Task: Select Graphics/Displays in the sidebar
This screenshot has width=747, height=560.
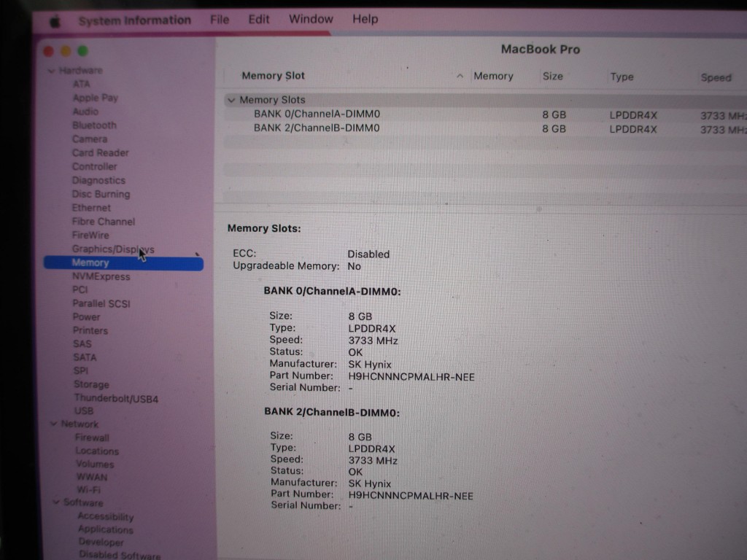Action: [113, 249]
